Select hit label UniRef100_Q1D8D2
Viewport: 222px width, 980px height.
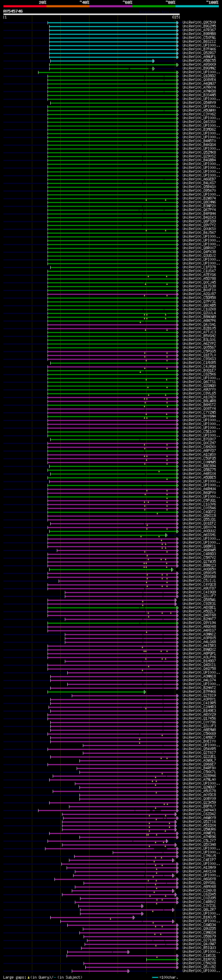(199, 76)
